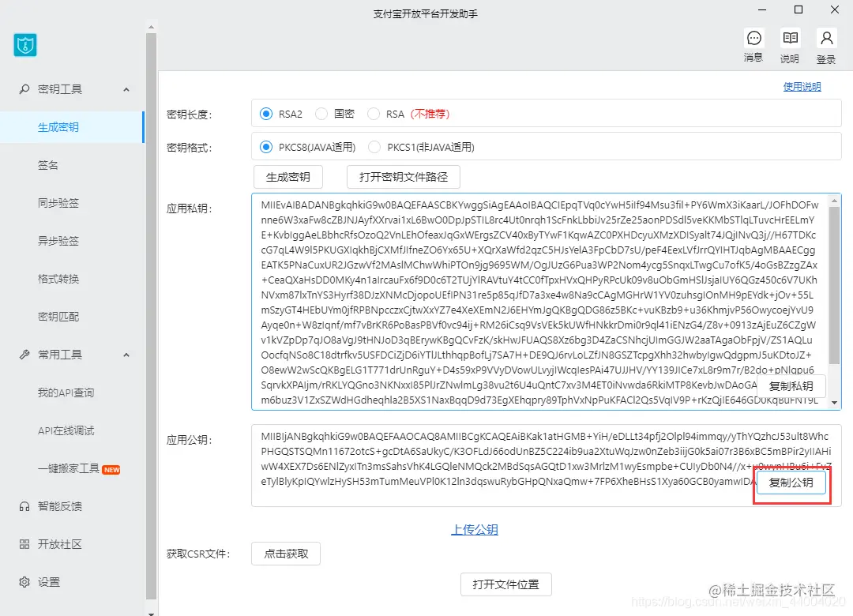Click the sidebar scrollbar up arrow
The image size is (853, 616).
[x=151, y=27]
